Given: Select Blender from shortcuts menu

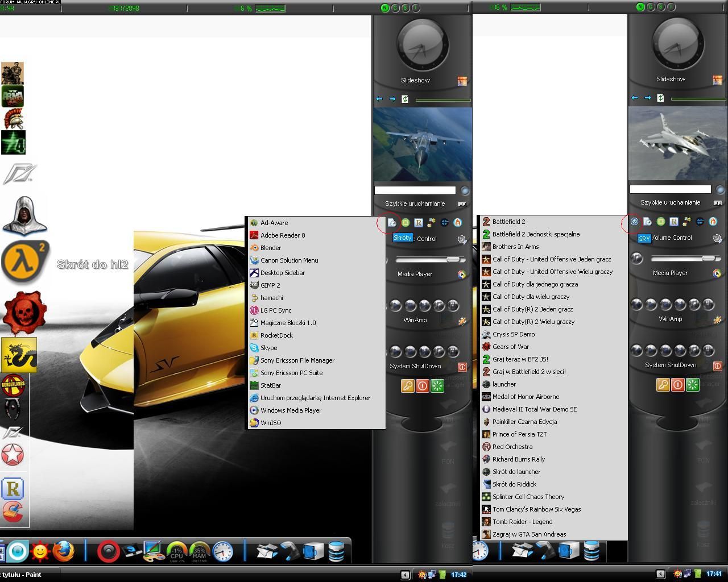Looking at the screenshot, I should coord(316,248).
